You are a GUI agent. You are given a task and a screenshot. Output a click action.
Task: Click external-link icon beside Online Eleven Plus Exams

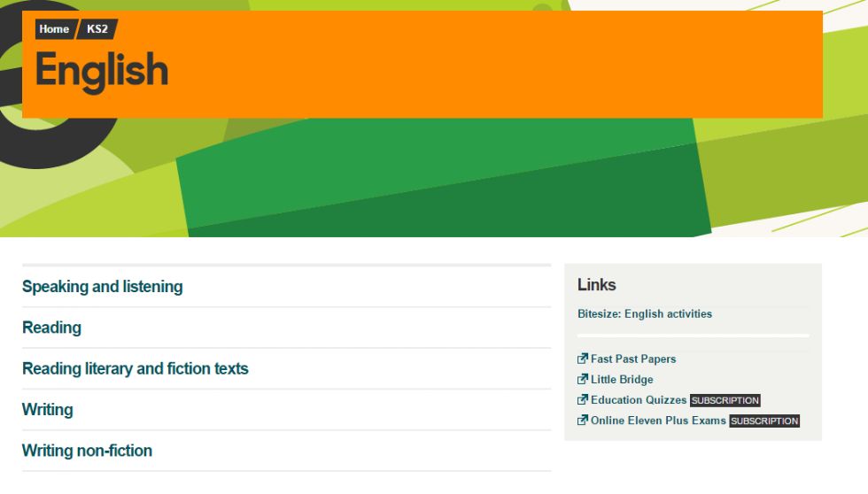(583, 420)
